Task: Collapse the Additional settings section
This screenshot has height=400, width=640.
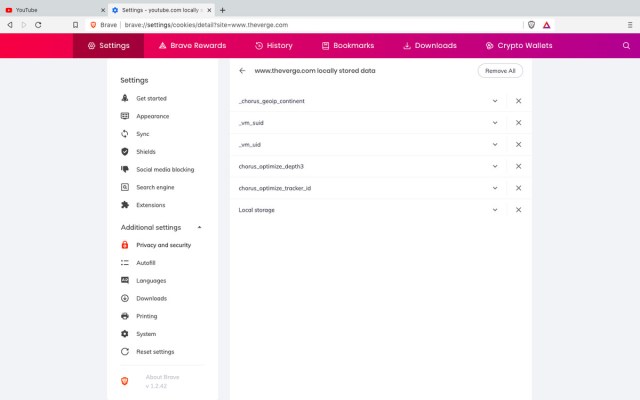Action: pyautogui.click(x=199, y=227)
